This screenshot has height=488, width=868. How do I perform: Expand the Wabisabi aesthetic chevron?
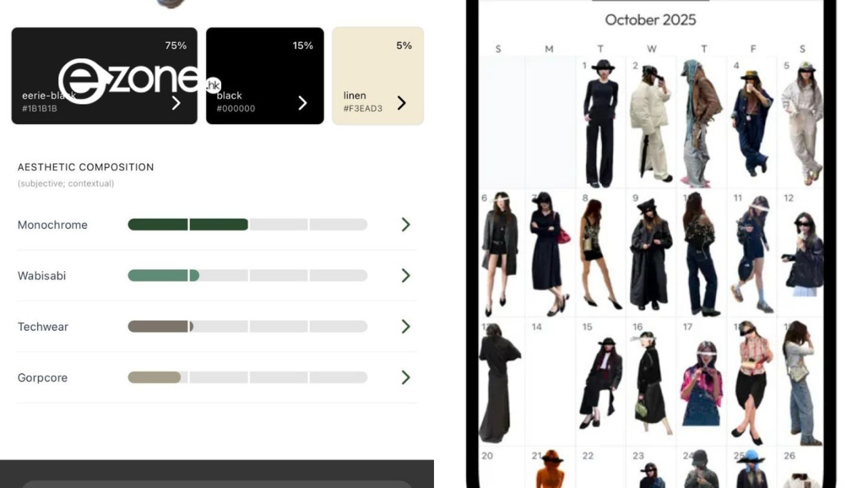point(406,275)
